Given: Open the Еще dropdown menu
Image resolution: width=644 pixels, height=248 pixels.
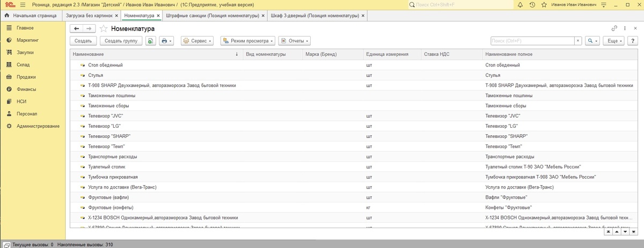Looking at the screenshot, I should click(x=613, y=41).
